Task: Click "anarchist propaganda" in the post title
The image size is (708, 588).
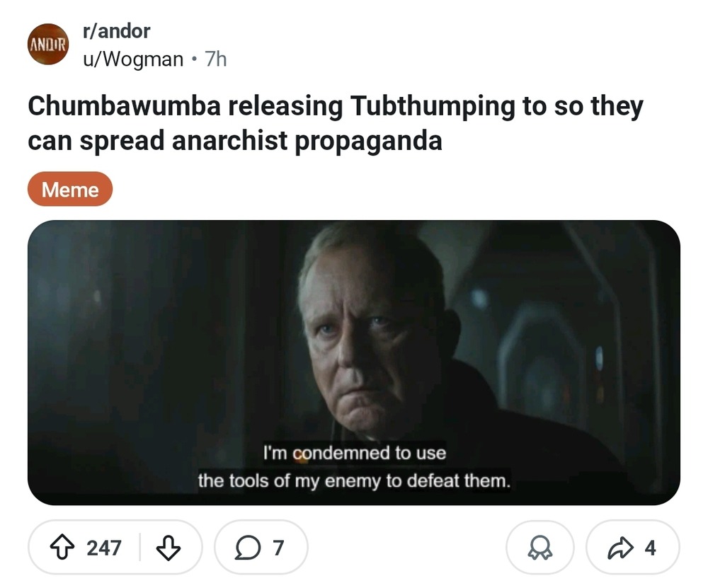Action: click(307, 141)
